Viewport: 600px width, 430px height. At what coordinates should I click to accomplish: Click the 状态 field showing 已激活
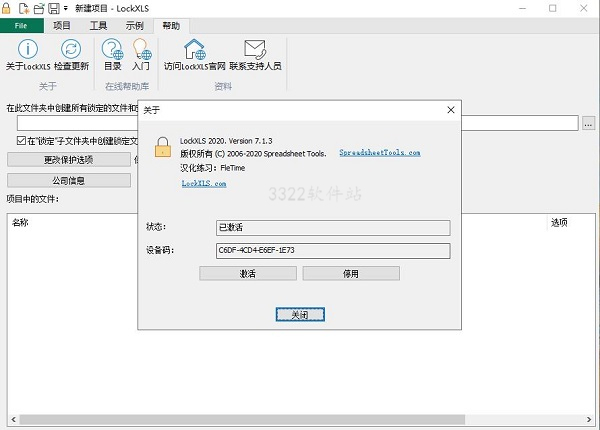pos(333,228)
